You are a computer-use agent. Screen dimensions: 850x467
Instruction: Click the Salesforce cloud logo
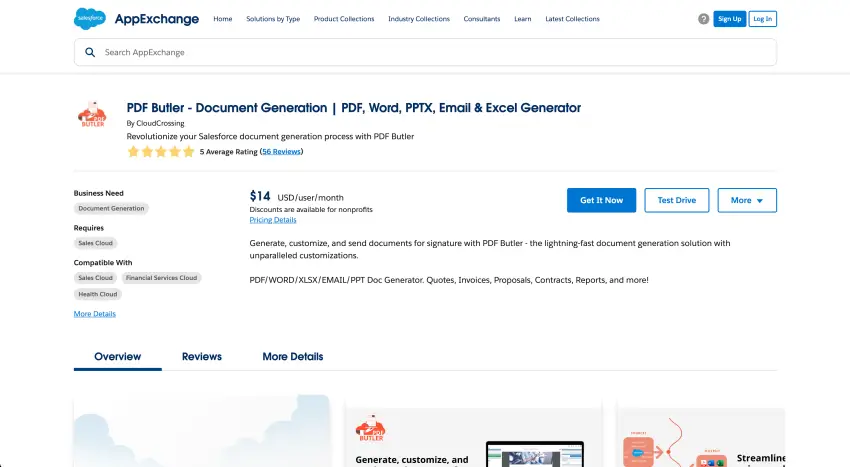click(89, 19)
